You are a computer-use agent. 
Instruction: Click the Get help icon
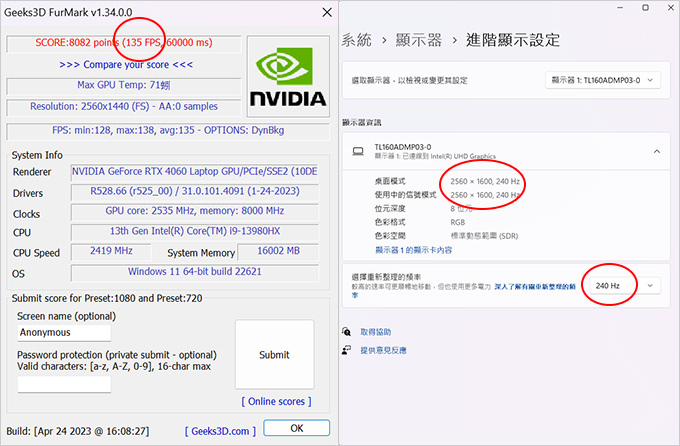[x=346, y=332]
